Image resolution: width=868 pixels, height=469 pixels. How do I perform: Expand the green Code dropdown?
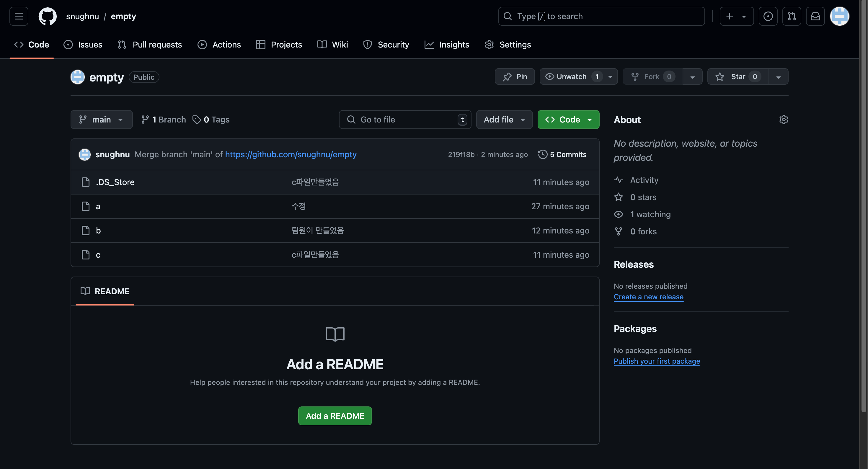click(568, 120)
